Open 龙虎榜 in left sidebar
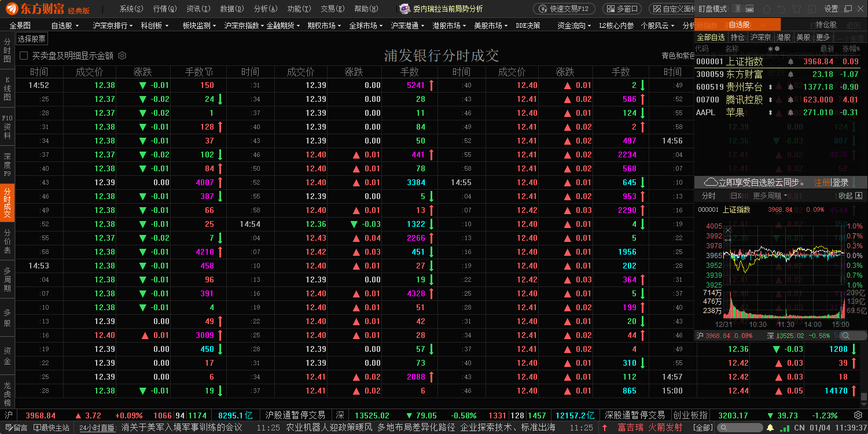868x434 pixels. 8,393
